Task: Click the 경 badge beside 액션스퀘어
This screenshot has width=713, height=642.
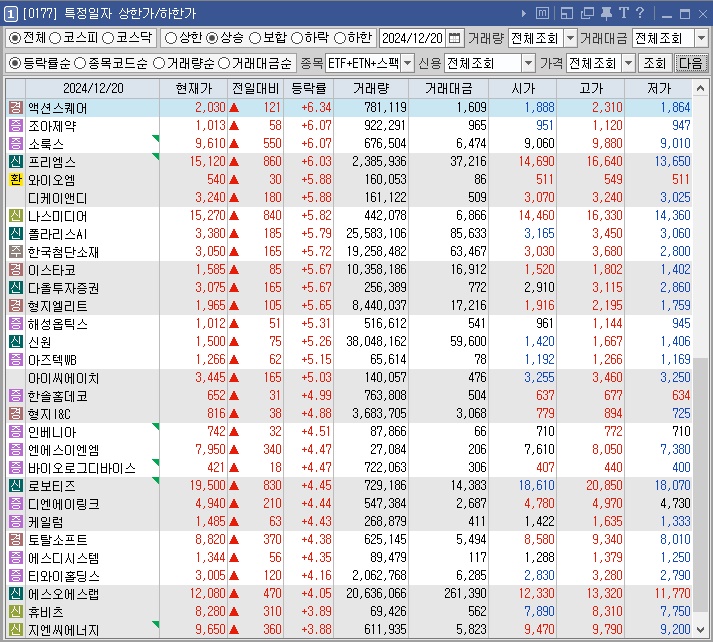Action: coord(15,108)
